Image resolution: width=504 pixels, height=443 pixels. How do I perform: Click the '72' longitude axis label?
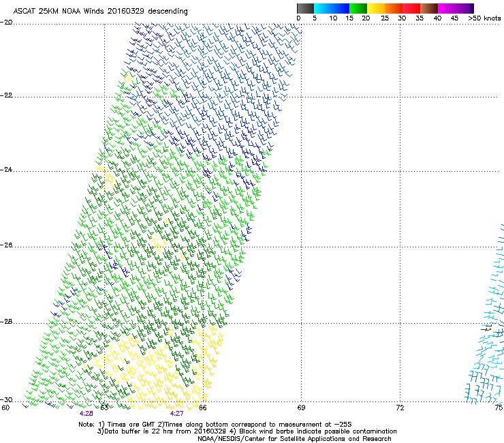point(400,408)
